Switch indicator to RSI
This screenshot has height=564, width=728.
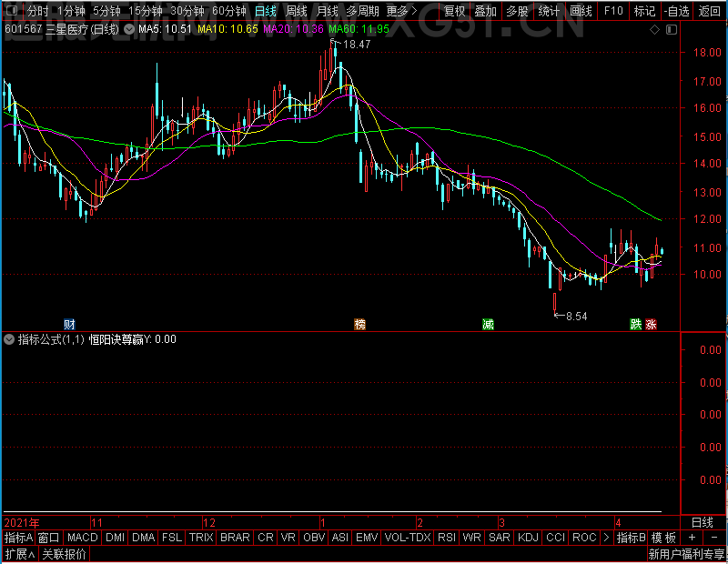(447, 538)
